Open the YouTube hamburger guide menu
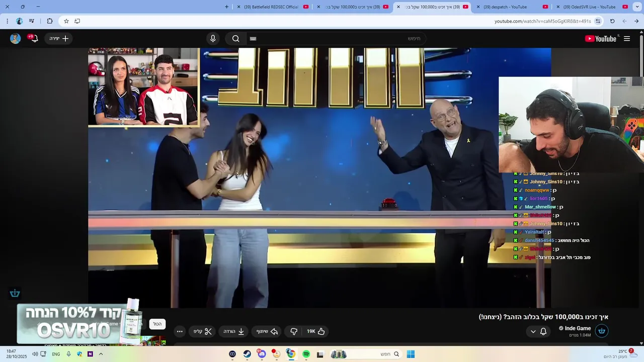Image resolution: width=644 pixels, height=362 pixels. pyautogui.click(x=627, y=39)
